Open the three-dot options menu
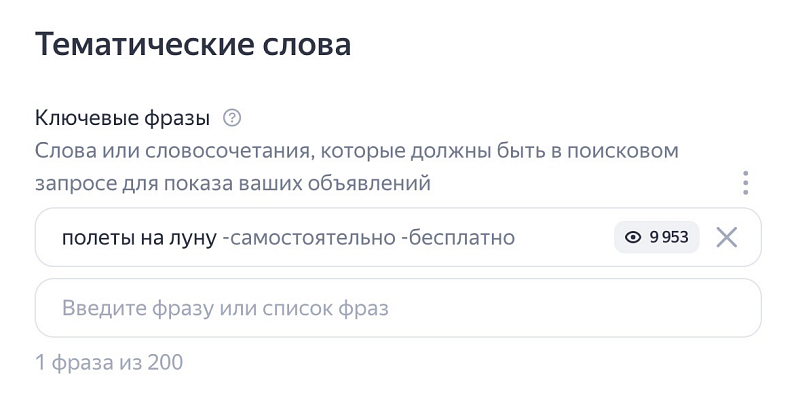Image resolution: width=805 pixels, height=400 pixels. tap(745, 183)
